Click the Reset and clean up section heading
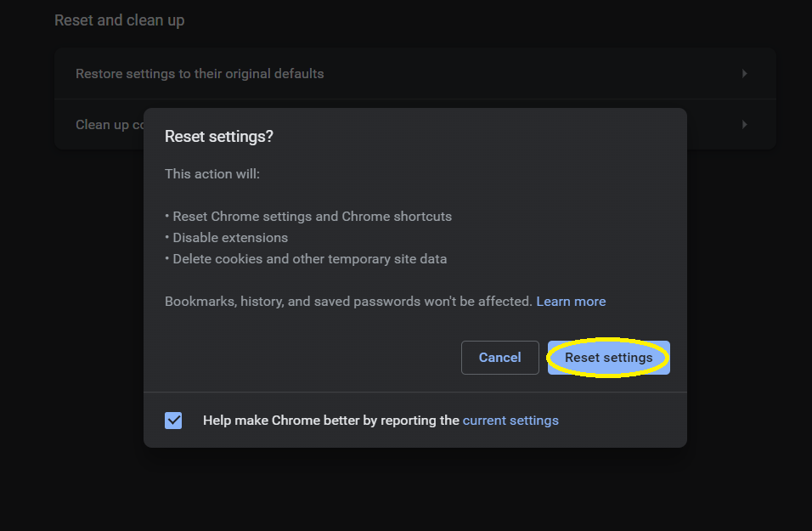The height and width of the screenshot is (531, 812). point(119,20)
